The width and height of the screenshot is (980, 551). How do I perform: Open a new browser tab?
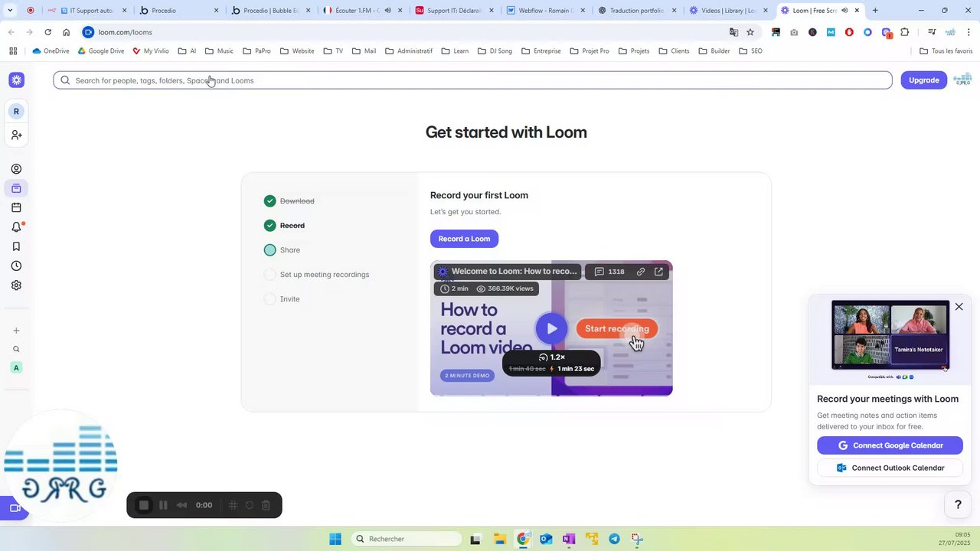coord(875,11)
